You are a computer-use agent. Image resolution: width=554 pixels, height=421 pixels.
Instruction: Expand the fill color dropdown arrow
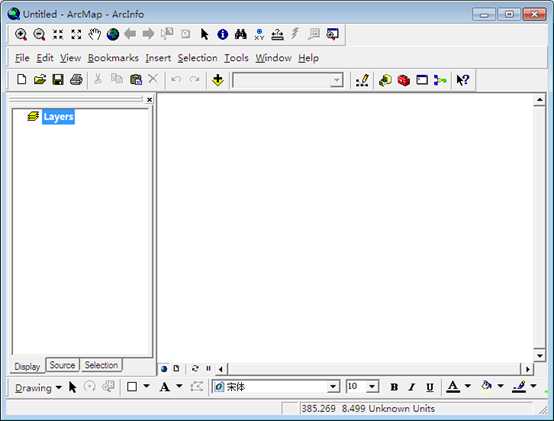pyautogui.click(x=501, y=386)
